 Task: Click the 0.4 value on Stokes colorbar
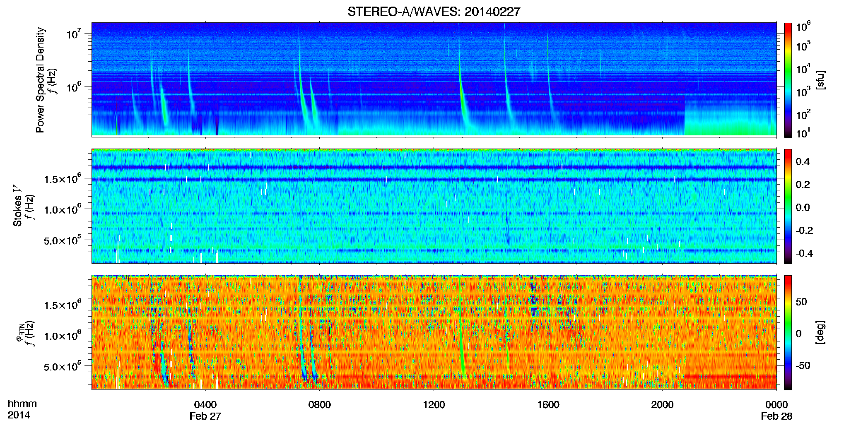[x=803, y=162]
